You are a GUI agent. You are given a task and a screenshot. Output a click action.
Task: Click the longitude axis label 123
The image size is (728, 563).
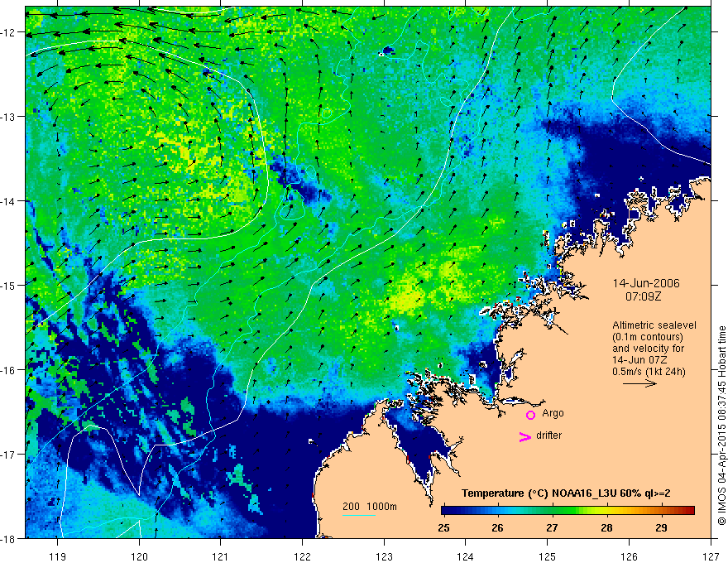[x=384, y=556]
